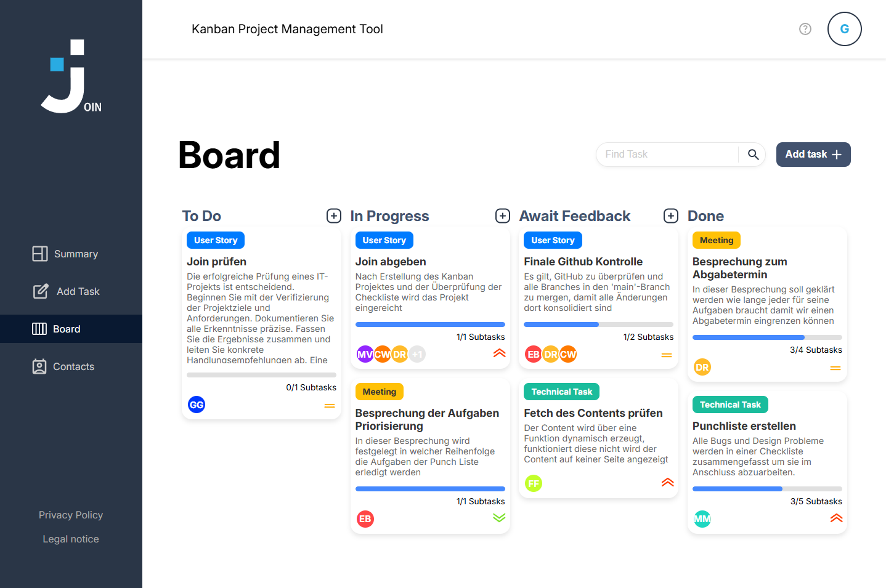
Task: Open the Legal notice page
Action: (70, 539)
